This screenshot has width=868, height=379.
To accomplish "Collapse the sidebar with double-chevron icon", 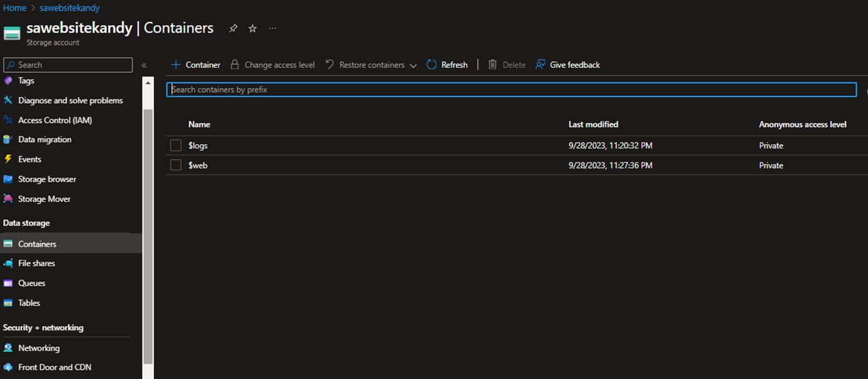I will [144, 65].
